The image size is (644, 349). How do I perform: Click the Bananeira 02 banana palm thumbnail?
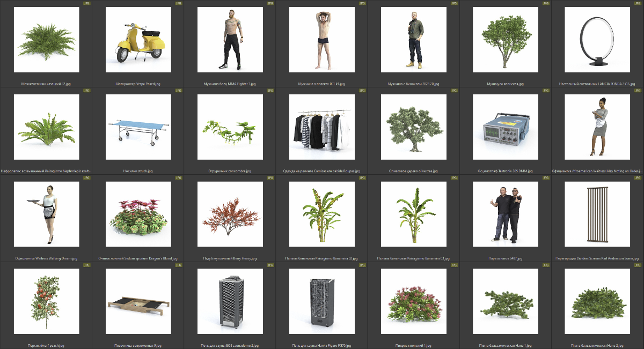tap(321, 214)
